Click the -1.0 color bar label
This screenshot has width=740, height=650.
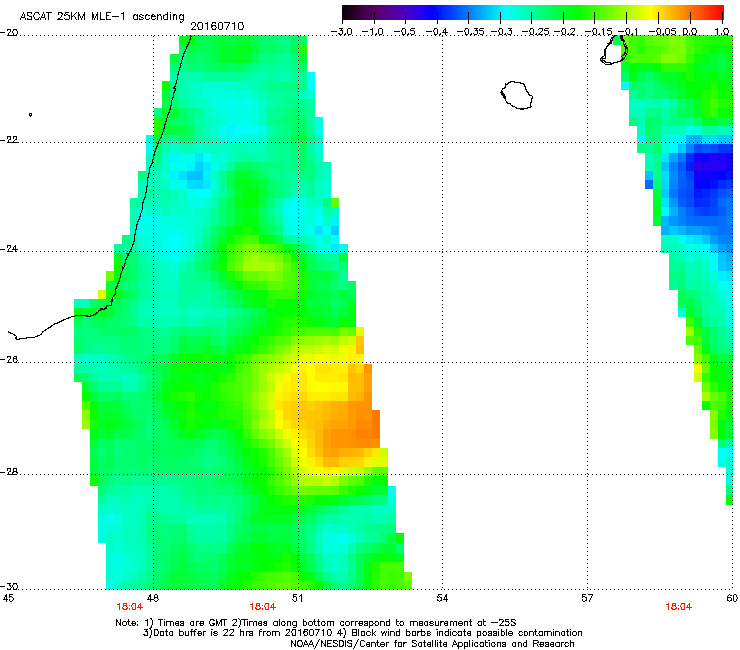373,32
